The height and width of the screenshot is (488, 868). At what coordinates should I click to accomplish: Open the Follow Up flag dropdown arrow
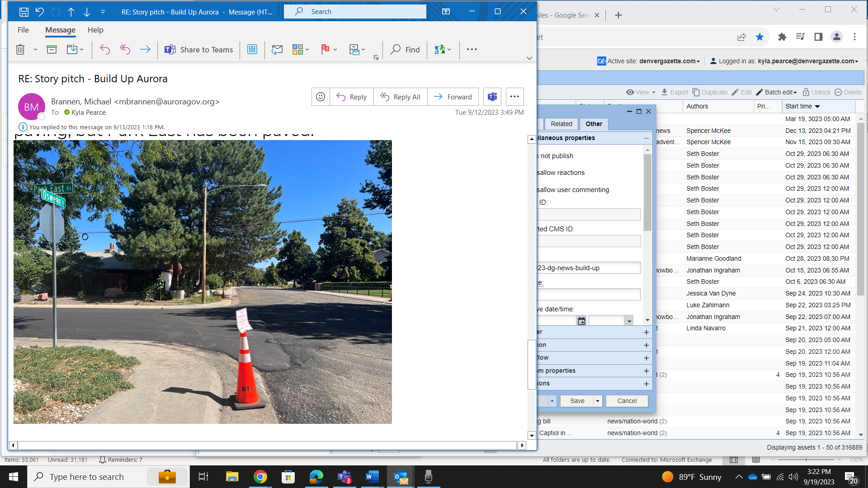[x=335, y=50]
